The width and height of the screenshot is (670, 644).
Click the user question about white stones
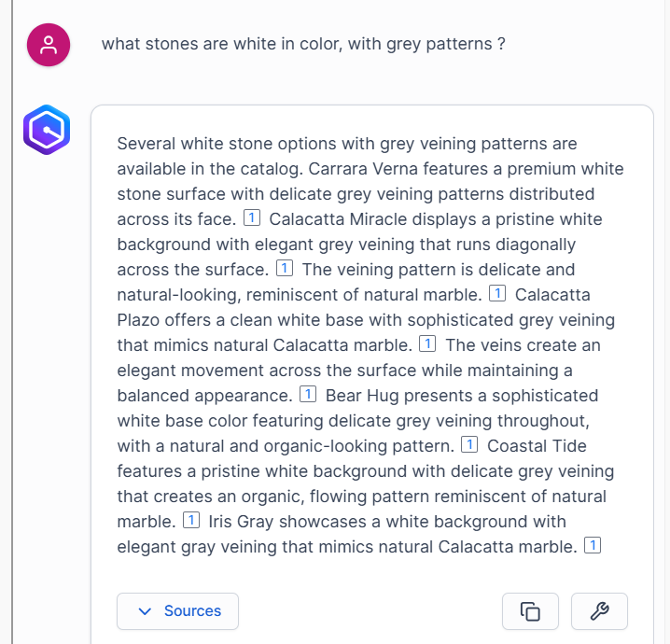tap(303, 44)
